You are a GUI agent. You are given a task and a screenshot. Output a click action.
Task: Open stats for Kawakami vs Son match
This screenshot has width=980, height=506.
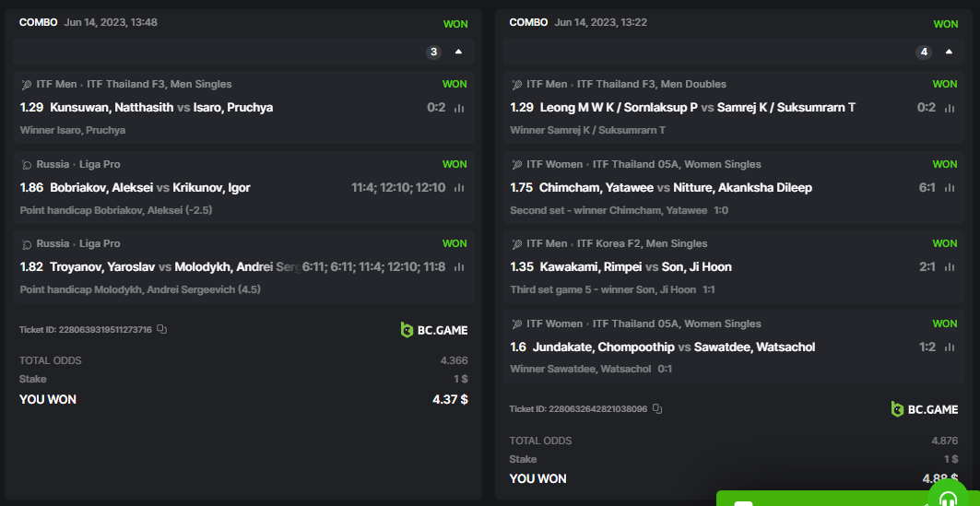tap(950, 267)
